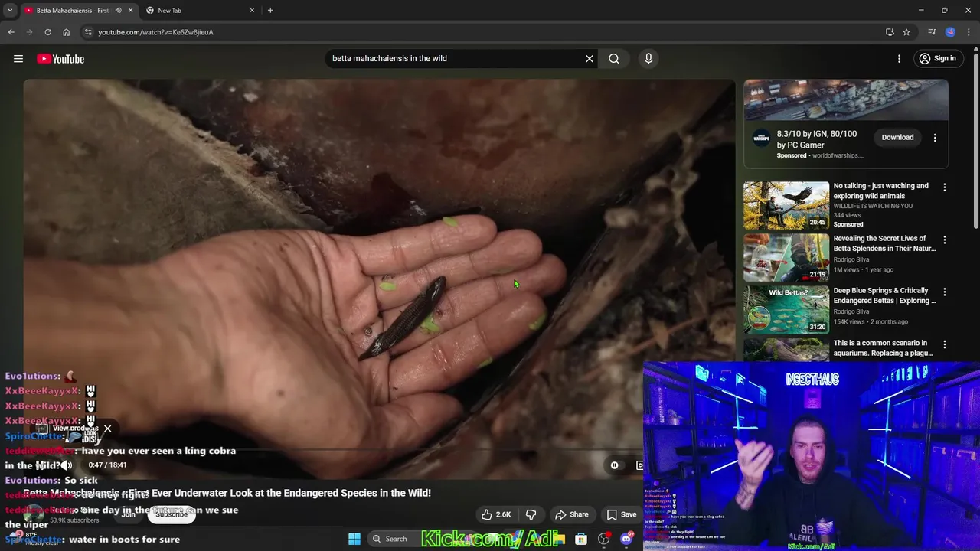Install app icon in address bar
This screenshot has width=980, height=551.
[890, 32]
